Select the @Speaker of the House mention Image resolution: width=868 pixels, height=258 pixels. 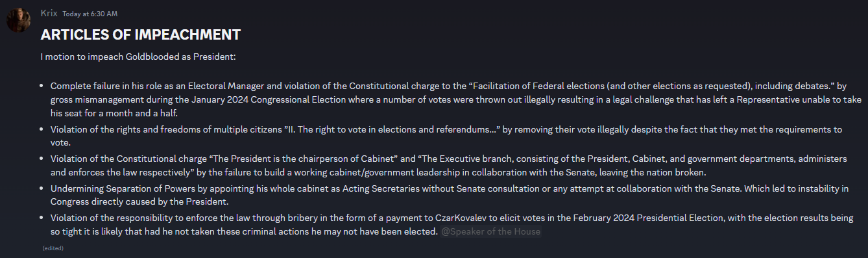(x=490, y=231)
